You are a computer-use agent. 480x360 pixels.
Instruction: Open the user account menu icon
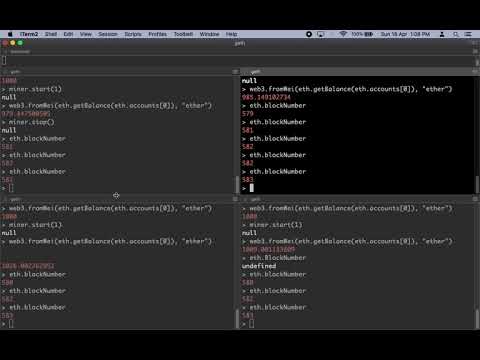click(x=442, y=34)
